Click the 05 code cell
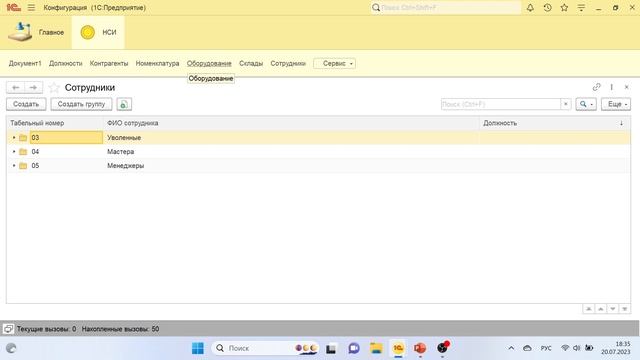Image resolution: width=640 pixels, height=360 pixels. (x=66, y=165)
